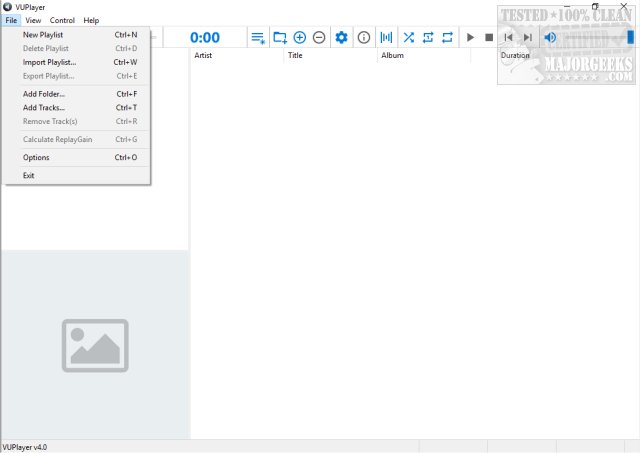Open track information via the info icon

pos(364,38)
